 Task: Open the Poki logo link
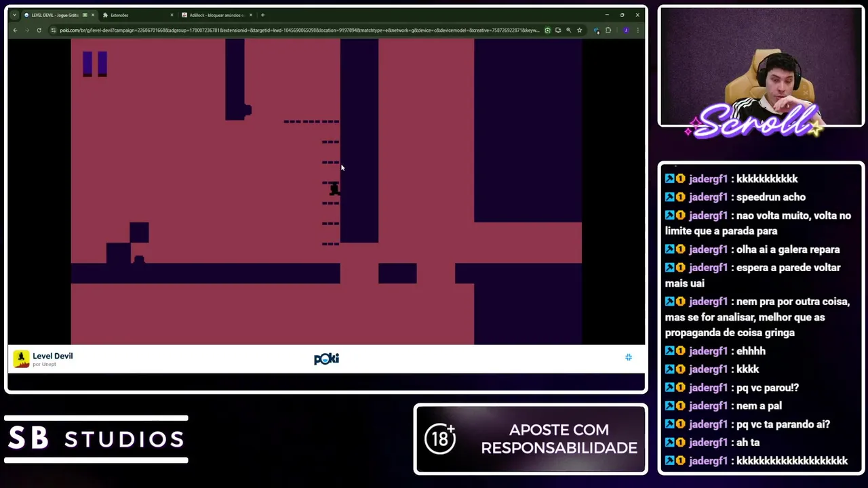tap(326, 359)
